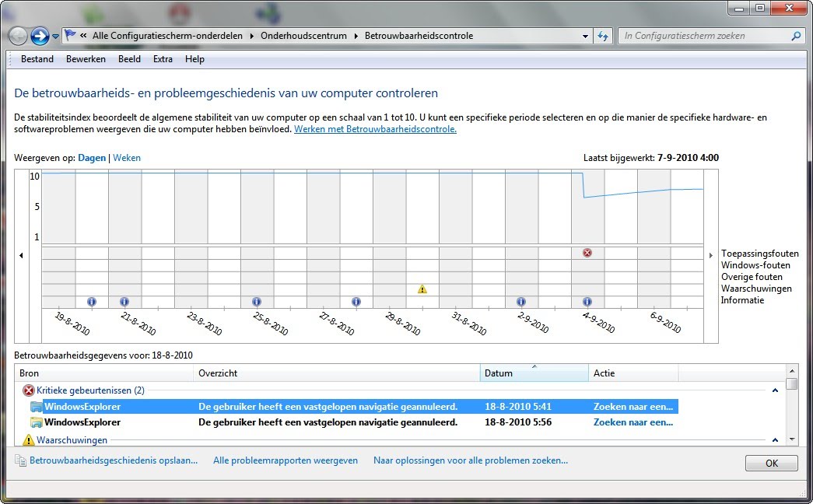This screenshot has width=813, height=504.
Task: Select the yellow warning icon on 30-8-2010
Action: 422,289
